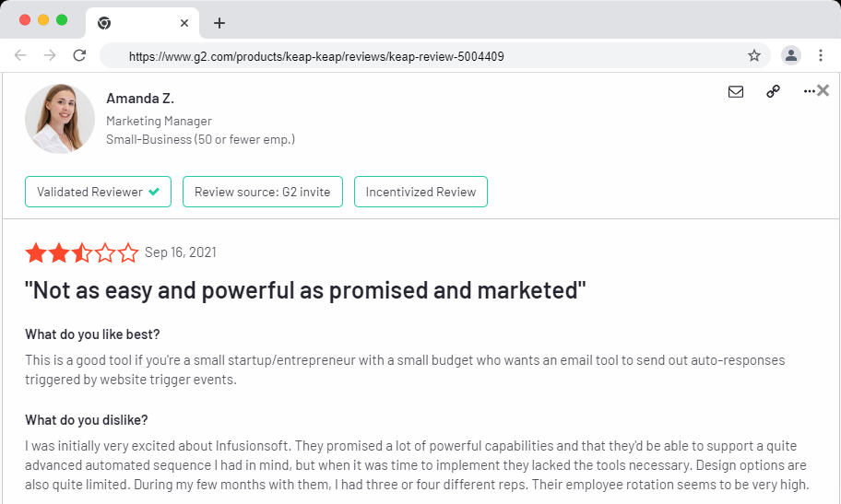This screenshot has width=841, height=504.
Task: Click the reviewer name Amanda Z.
Action: tap(140, 99)
